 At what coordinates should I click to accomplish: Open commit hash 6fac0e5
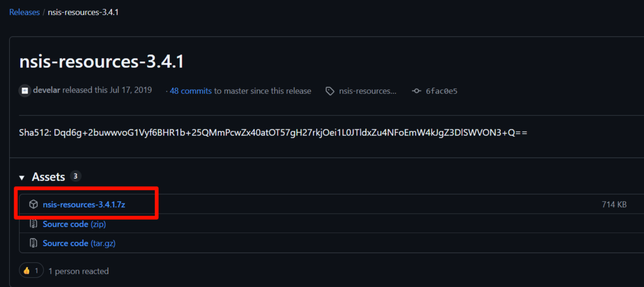pyautogui.click(x=441, y=91)
